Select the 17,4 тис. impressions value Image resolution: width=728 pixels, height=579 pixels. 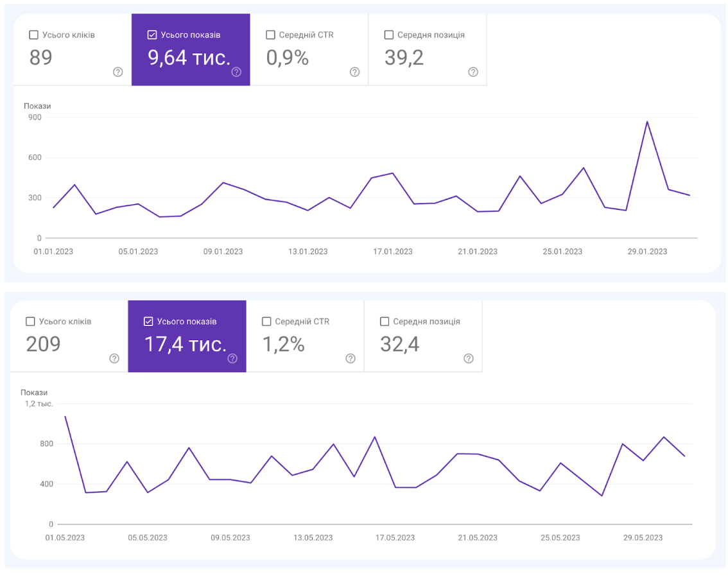coord(185,344)
